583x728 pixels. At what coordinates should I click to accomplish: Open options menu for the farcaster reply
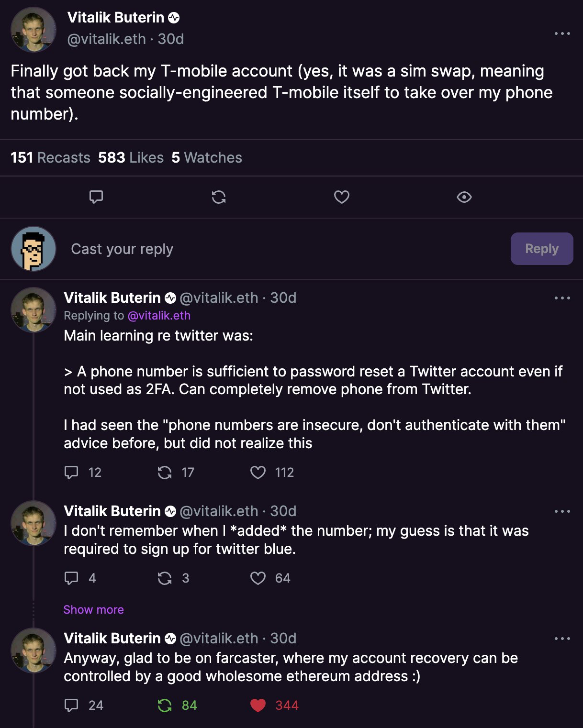click(562, 639)
